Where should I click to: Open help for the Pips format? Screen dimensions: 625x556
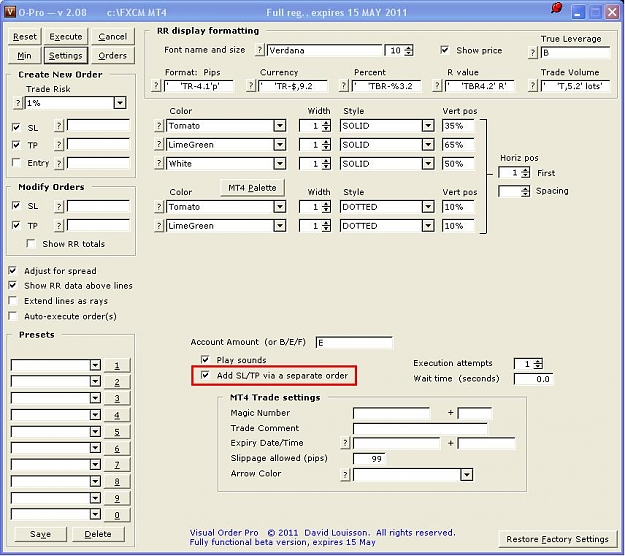point(157,85)
